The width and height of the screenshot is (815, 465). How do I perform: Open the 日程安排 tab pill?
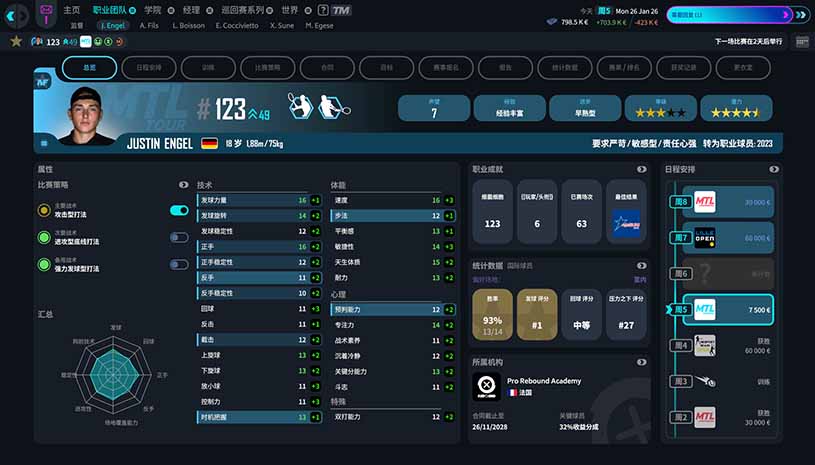(149, 68)
